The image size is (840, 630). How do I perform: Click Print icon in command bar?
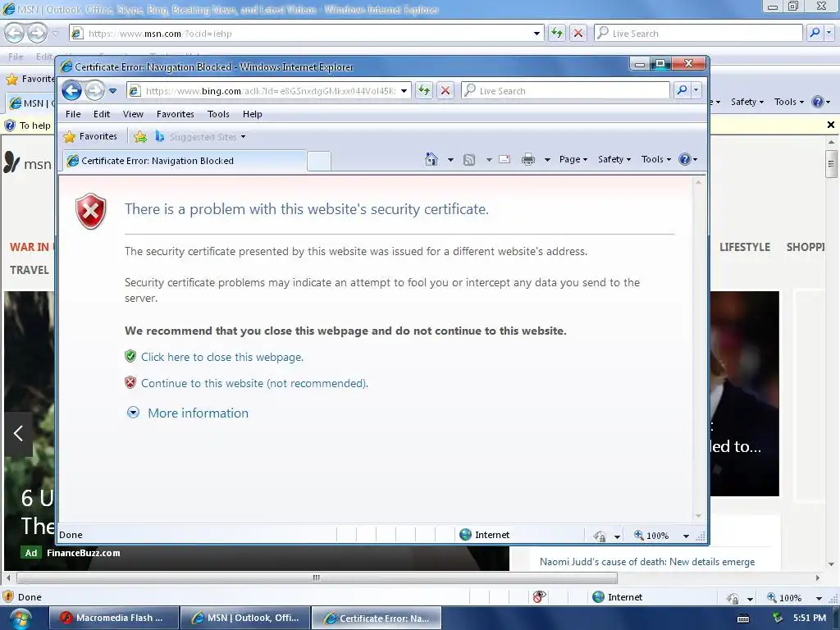coord(528,159)
